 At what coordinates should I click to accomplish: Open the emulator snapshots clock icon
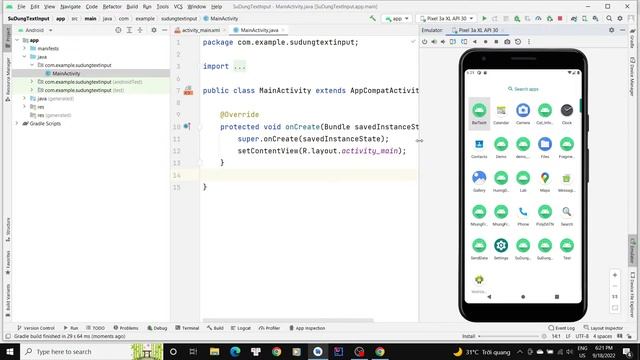[518, 42]
